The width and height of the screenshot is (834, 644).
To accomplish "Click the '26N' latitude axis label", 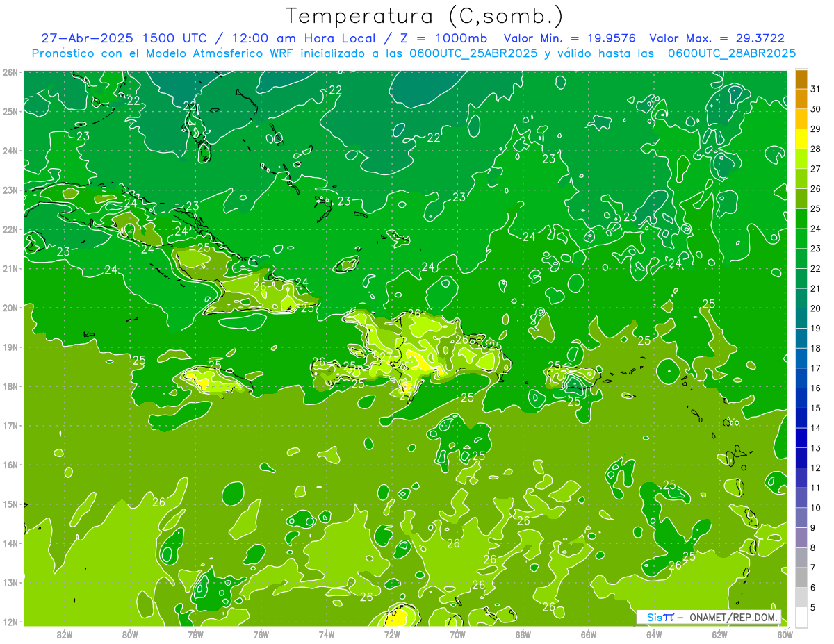I will click(10, 72).
